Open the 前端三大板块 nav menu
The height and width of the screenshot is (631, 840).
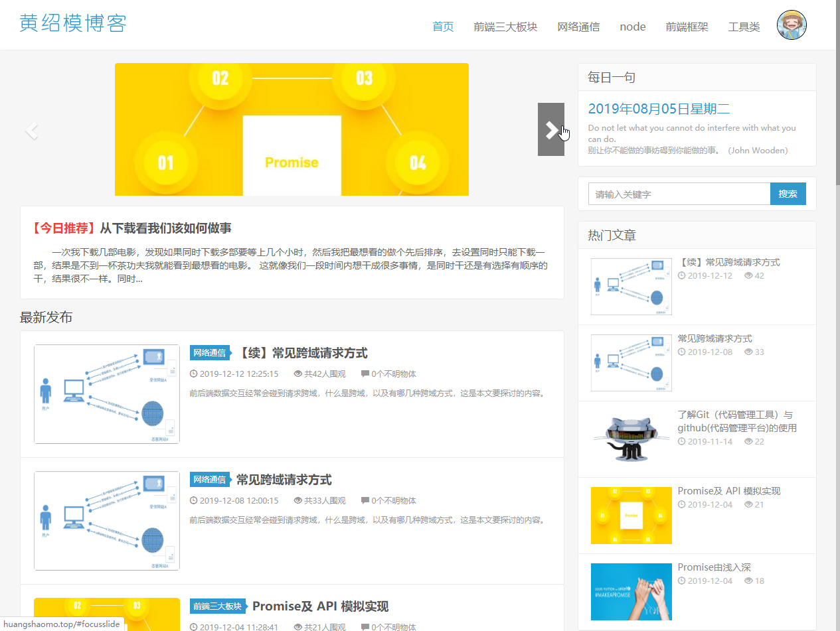tap(505, 27)
